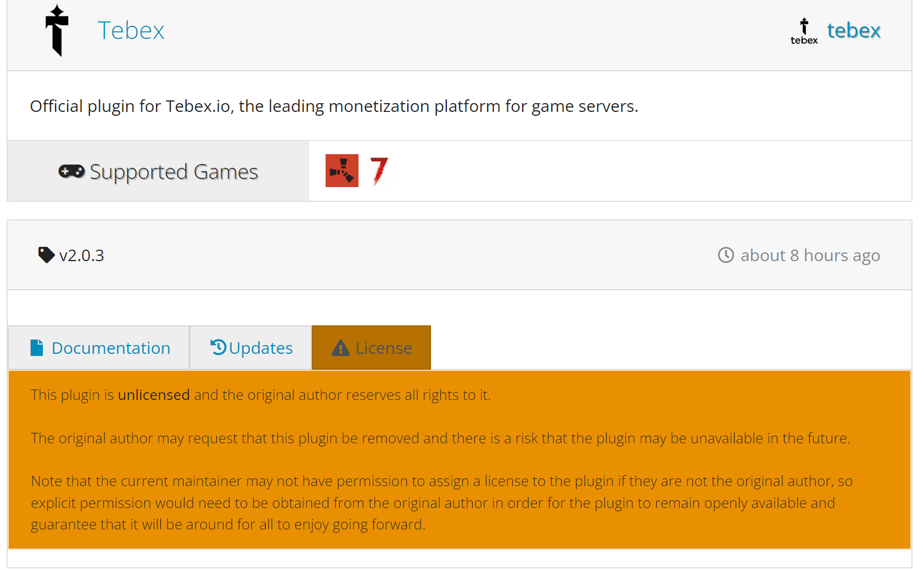Click the tag icon next to v2.0.3
924x570 pixels.
(x=46, y=254)
